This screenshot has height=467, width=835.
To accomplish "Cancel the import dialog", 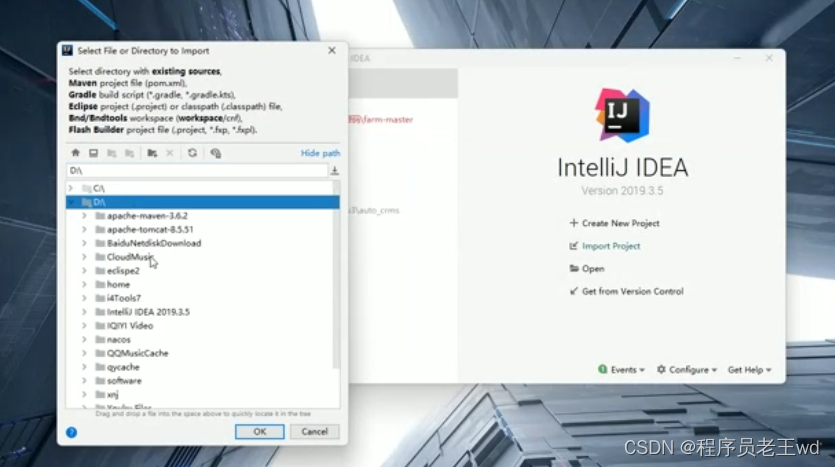I will [314, 432].
